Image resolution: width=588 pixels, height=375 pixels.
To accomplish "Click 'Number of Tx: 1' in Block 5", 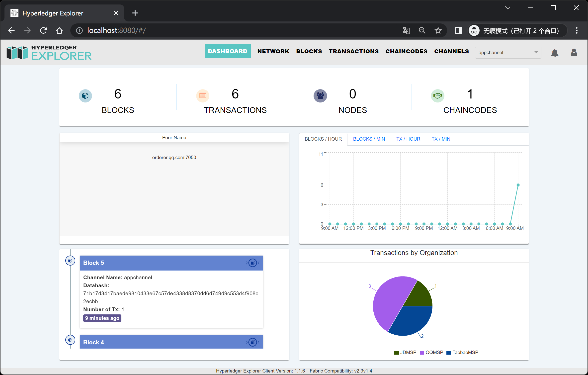I will pos(104,309).
